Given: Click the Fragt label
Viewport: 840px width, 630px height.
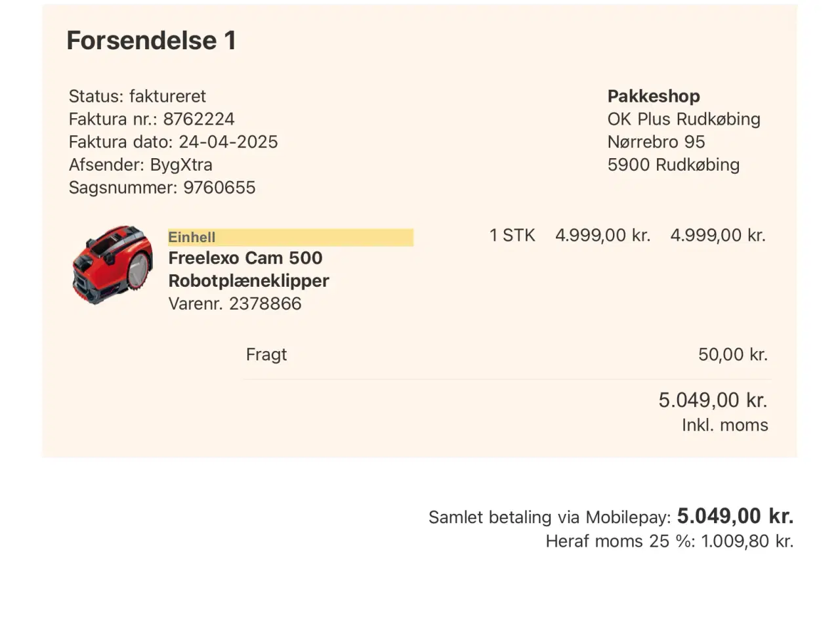Looking at the screenshot, I should (266, 354).
